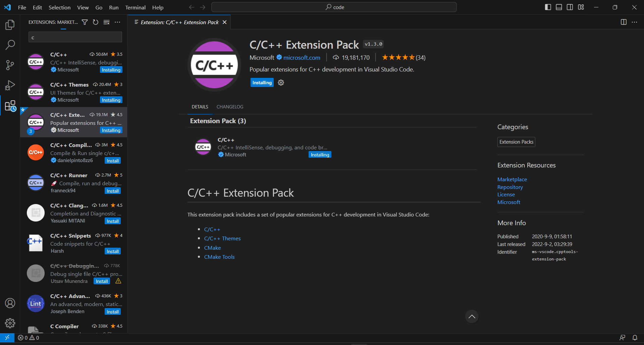Viewport: 644px width, 345px height.
Task: Switch to the DETAILS tab
Action: 200,107
